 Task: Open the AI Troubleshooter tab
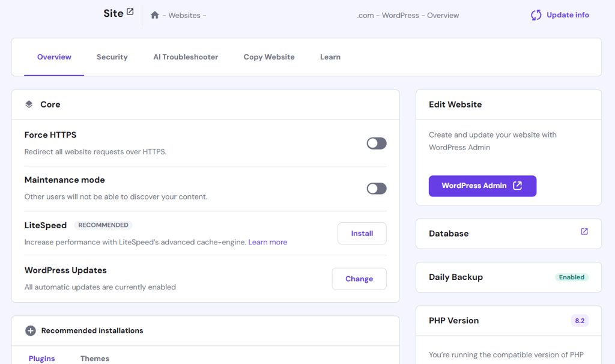[186, 57]
